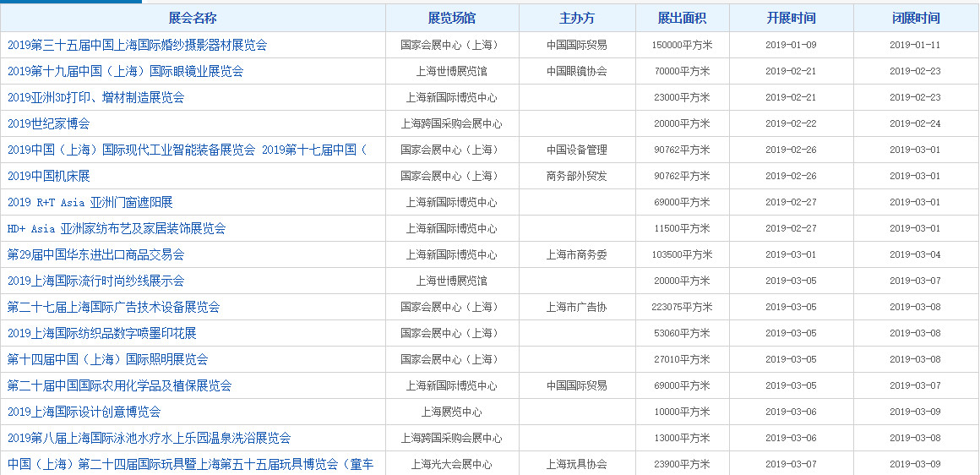
Task: Open 2019第十九届中国（上海）国际眼镜业展览会 link
Action: [125, 72]
